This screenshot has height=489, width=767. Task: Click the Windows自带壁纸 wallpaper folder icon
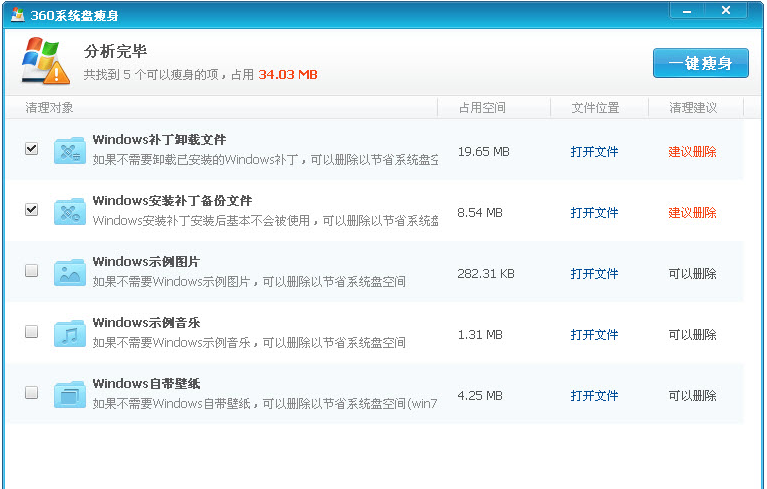click(70, 395)
